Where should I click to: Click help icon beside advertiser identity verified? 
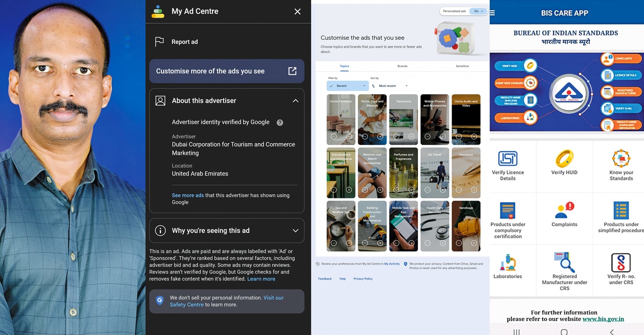coord(280,123)
